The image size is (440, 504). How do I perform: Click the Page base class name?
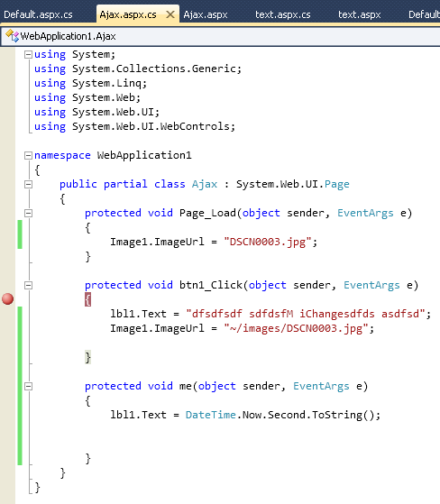[x=337, y=185]
